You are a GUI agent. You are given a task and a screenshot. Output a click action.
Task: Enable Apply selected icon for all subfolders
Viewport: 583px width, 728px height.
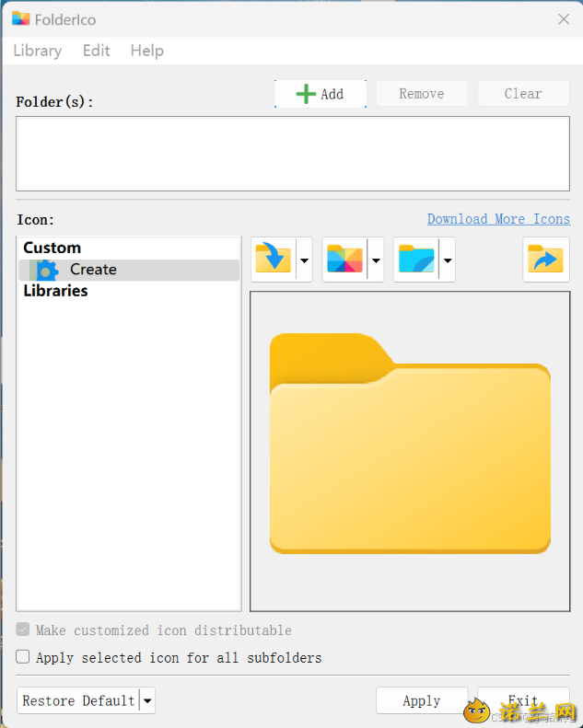point(23,657)
